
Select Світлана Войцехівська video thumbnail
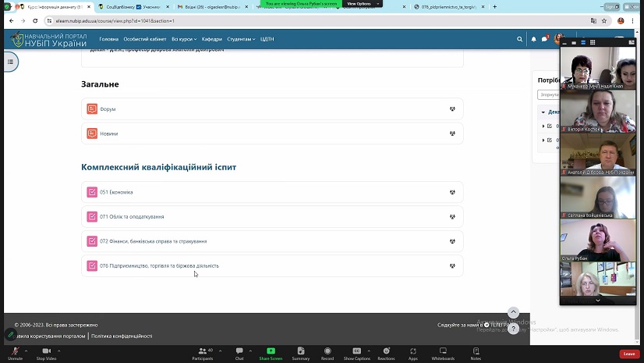(598, 198)
